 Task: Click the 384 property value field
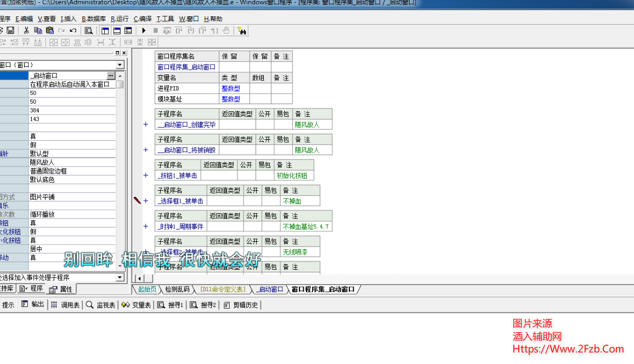[x=71, y=110]
